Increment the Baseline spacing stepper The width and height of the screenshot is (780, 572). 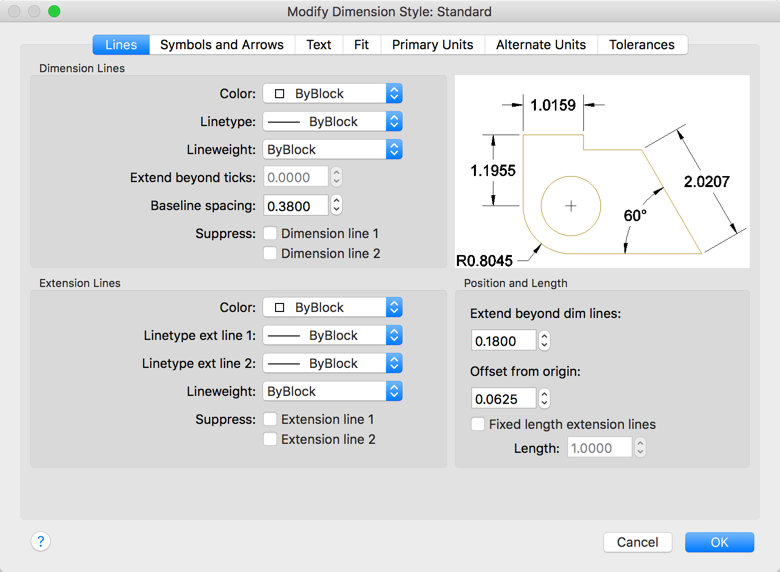pyautogui.click(x=337, y=201)
